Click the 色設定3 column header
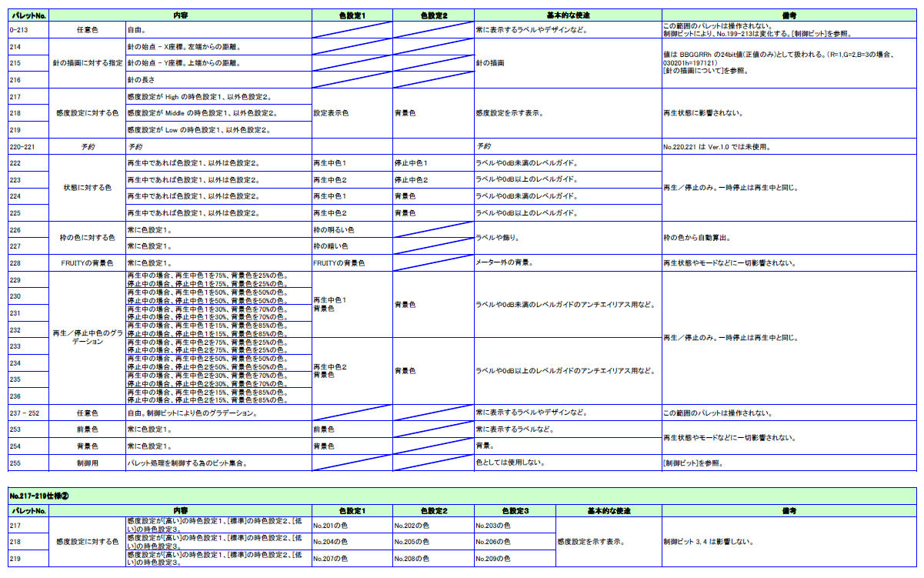924x578 pixels. click(x=514, y=510)
